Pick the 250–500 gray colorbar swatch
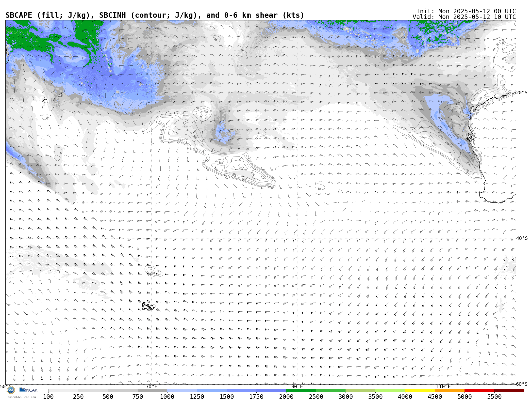The height and width of the screenshot is (400, 532). (x=93, y=391)
